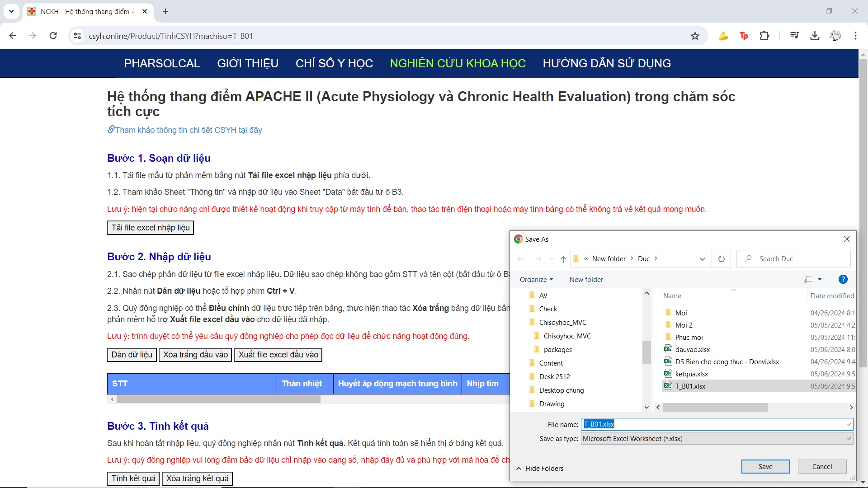Open recent locations dropdown arrow

click(552, 259)
